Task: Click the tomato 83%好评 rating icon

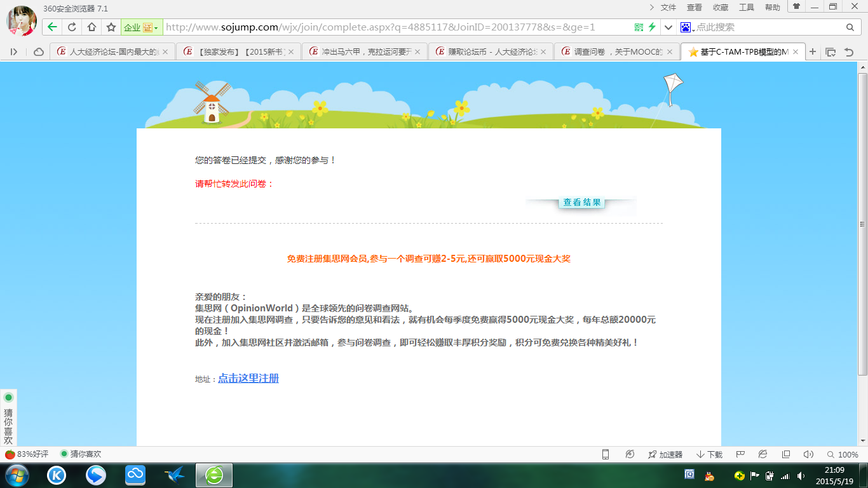Action: tap(10, 454)
